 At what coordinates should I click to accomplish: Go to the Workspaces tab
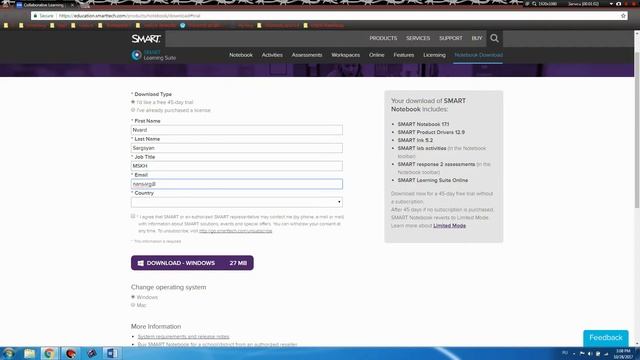[345, 55]
